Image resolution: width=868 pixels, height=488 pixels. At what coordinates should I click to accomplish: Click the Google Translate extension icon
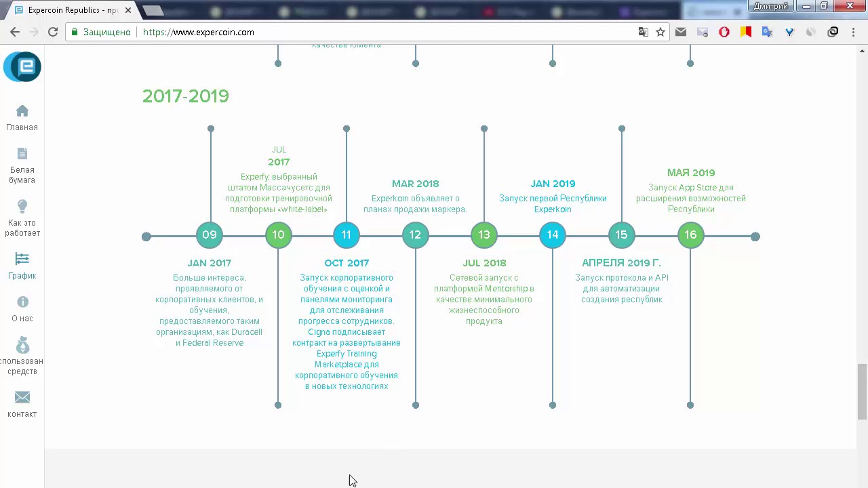click(768, 32)
